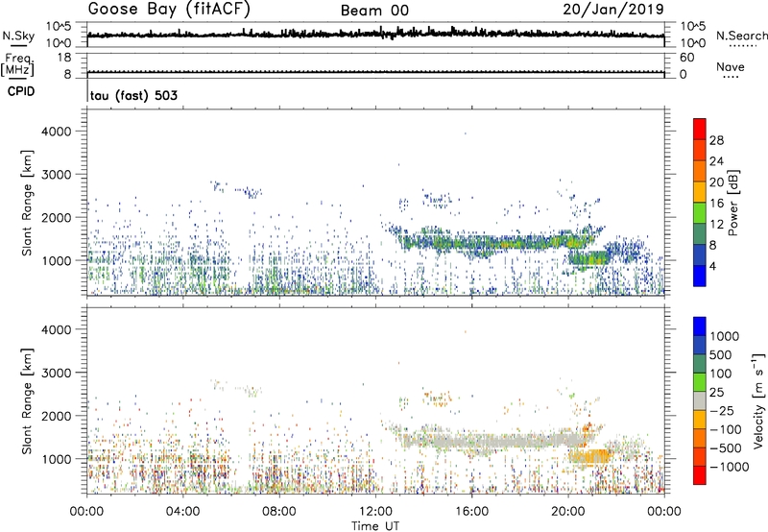
Task: Click the '08:00' time axis label
Action: 279,512
